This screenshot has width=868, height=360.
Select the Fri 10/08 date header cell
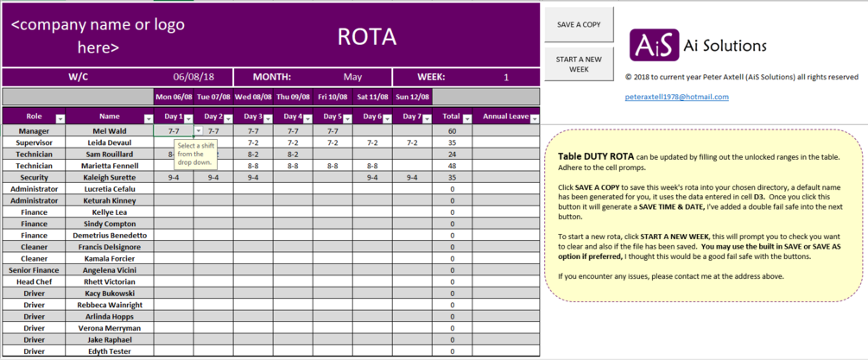[x=333, y=97]
